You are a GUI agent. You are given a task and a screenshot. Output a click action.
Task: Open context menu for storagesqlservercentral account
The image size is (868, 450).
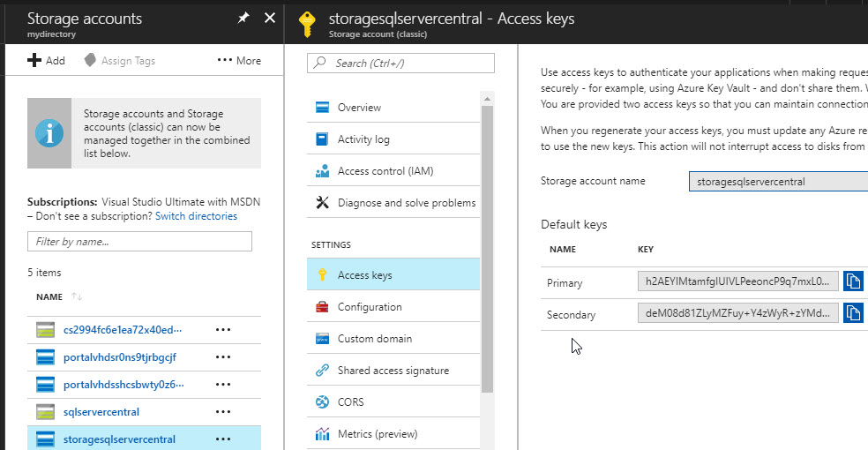coord(223,439)
